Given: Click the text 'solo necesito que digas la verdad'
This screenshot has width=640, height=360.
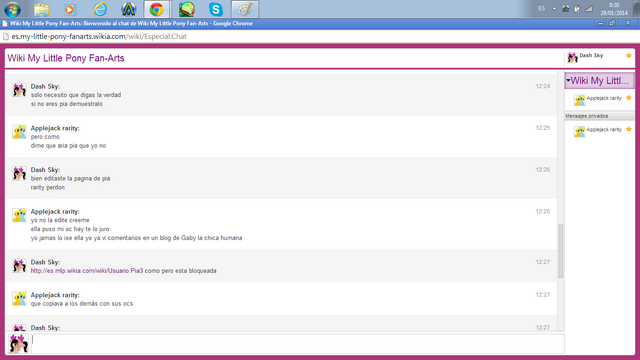Looking at the screenshot, I should (76, 95).
